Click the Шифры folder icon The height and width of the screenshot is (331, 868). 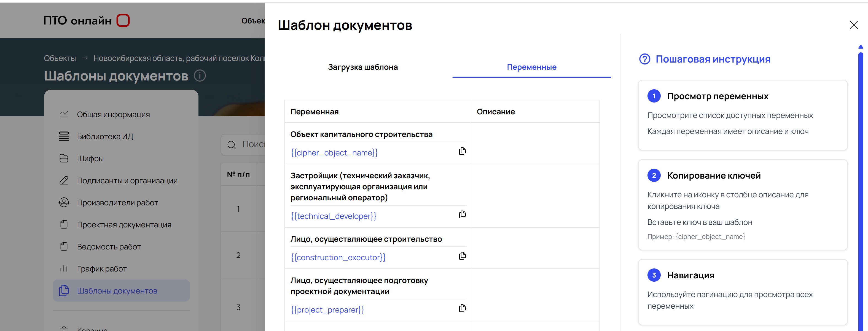pos(64,158)
